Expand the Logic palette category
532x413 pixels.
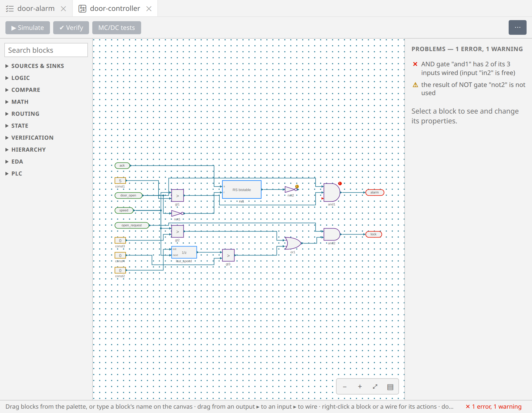18,78
